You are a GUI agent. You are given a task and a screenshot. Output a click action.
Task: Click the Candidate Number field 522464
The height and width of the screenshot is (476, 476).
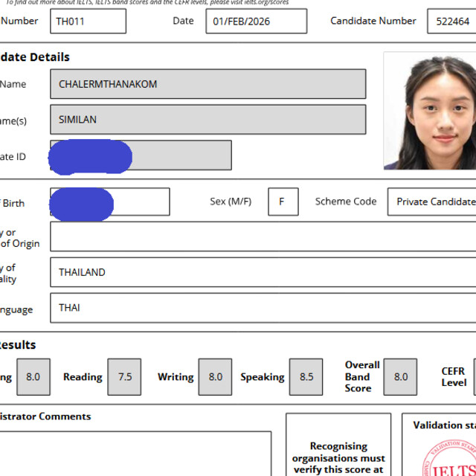451,22
